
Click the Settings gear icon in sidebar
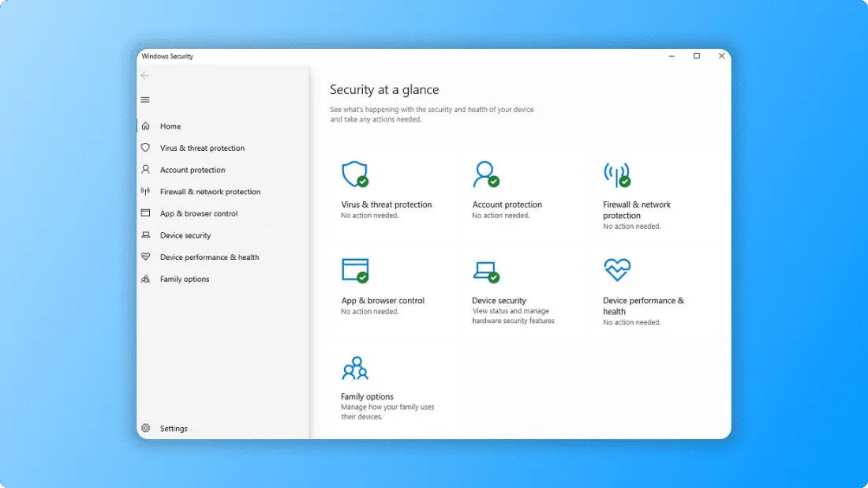click(x=146, y=428)
